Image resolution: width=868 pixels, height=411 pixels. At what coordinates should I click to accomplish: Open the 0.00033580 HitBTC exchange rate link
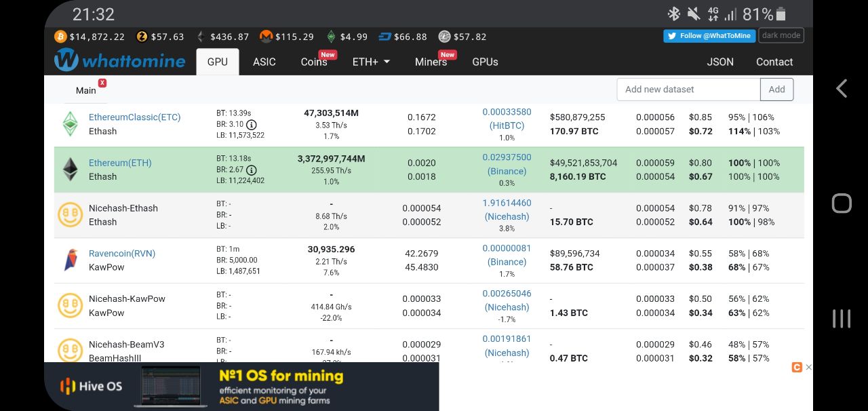[x=507, y=119]
